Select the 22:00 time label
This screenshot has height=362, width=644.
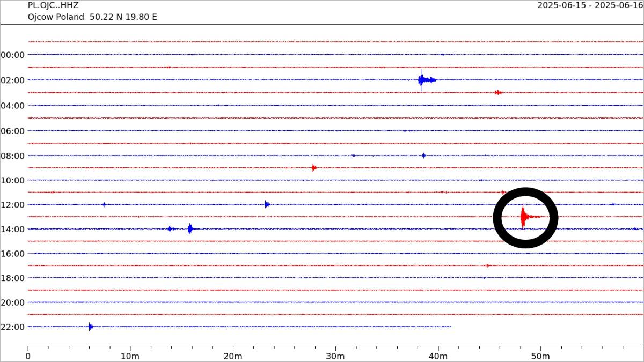(x=13, y=327)
